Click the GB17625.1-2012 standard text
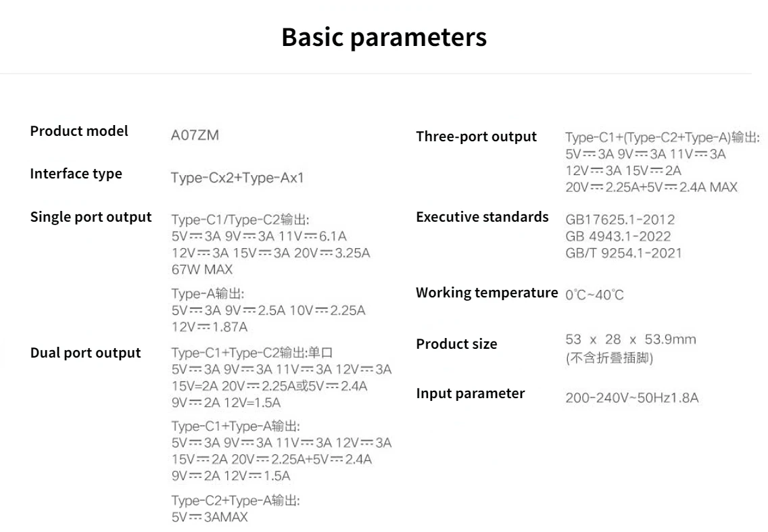 pos(620,220)
